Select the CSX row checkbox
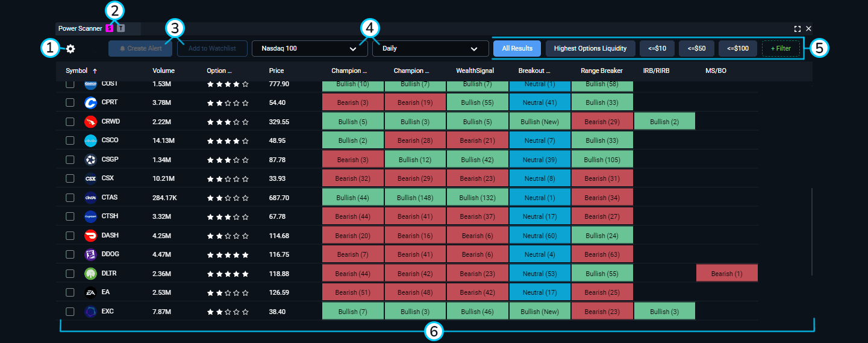 (x=70, y=178)
